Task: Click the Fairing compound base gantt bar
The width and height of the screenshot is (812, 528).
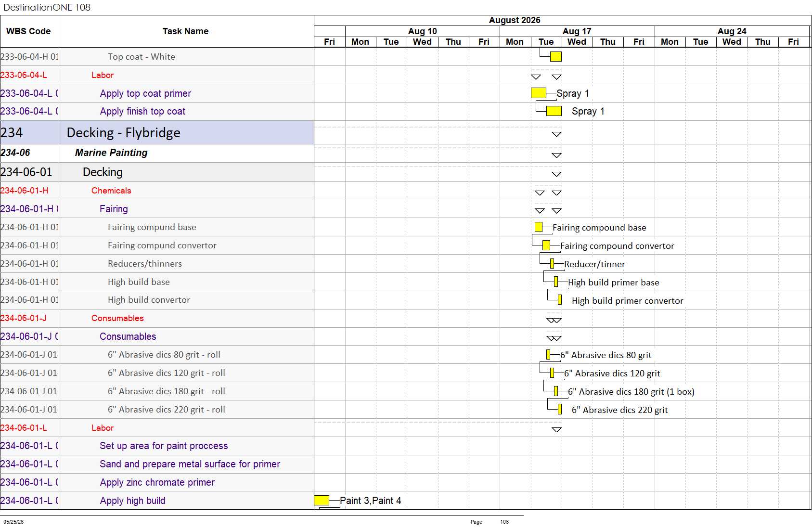Action: 539,227
